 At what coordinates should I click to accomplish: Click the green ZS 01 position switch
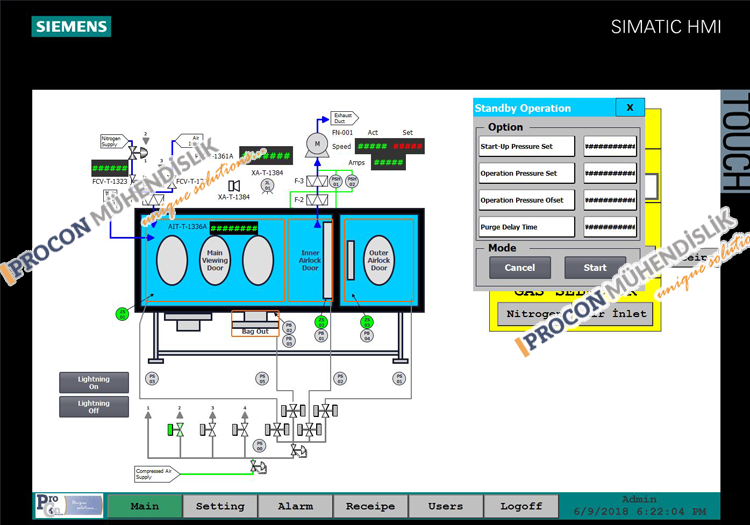[x=122, y=314]
